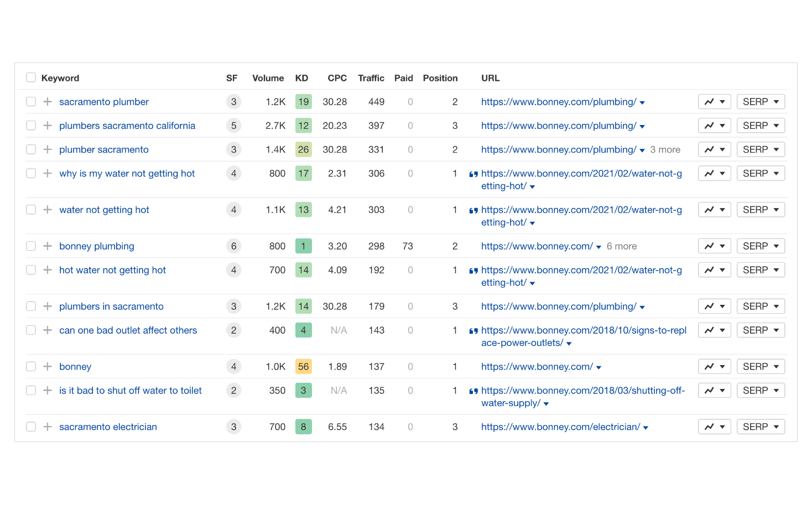Sort by Keyword column header

(60, 78)
